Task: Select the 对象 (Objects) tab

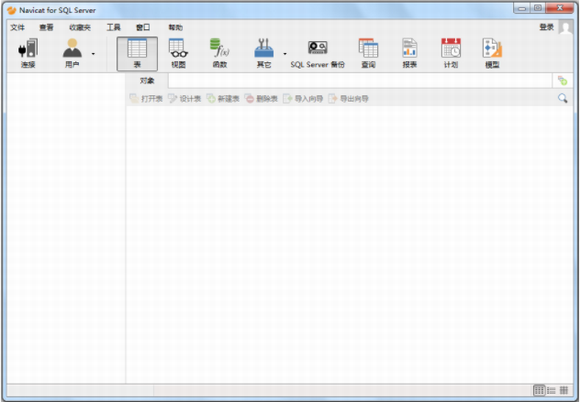Action: 147,81
